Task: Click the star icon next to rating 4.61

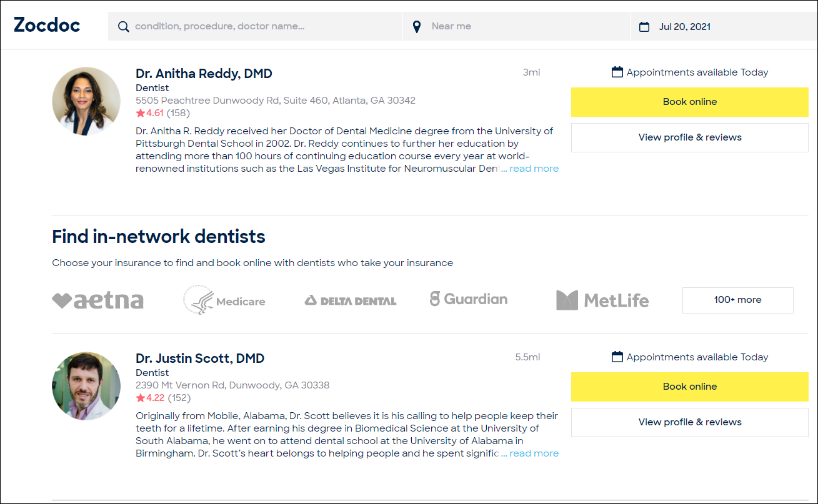Action: pyautogui.click(x=141, y=113)
